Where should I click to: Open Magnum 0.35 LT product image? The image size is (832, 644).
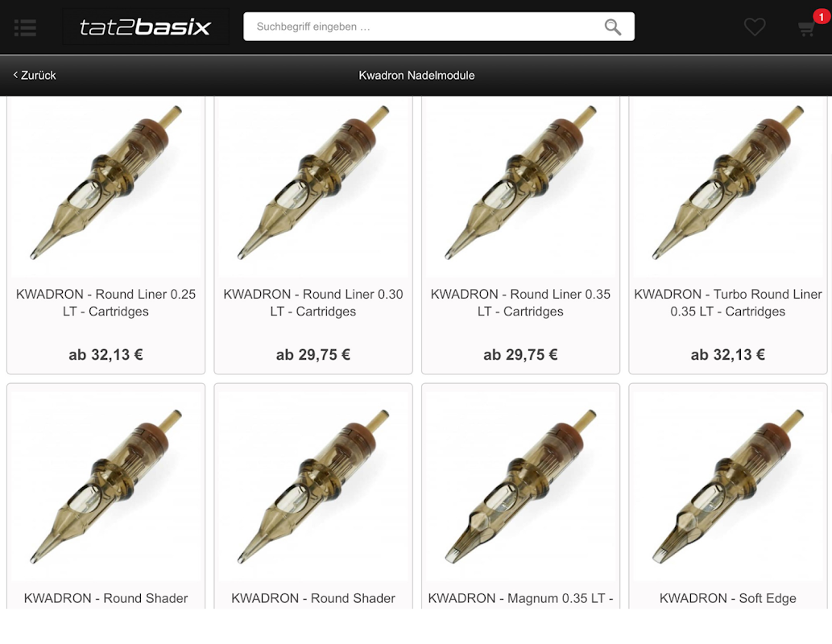coord(520,486)
